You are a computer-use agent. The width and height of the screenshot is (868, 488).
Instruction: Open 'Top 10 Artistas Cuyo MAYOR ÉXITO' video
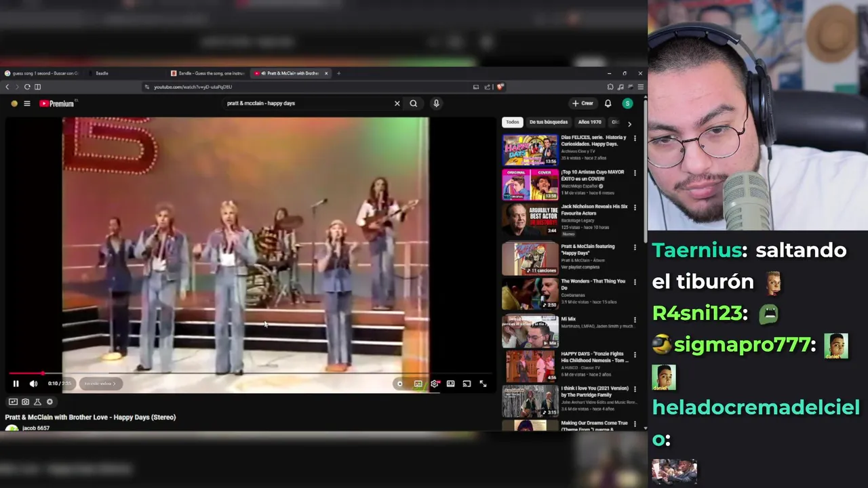click(530, 184)
